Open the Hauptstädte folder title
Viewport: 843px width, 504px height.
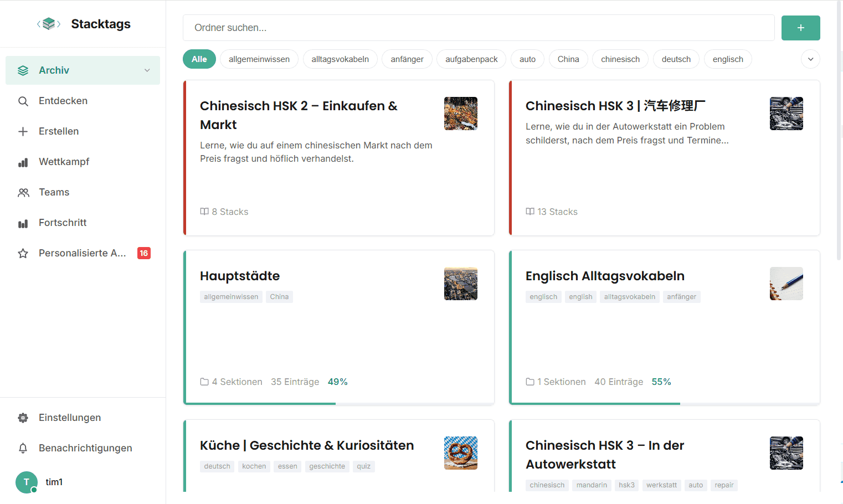pyautogui.click(x=240, y=276)
